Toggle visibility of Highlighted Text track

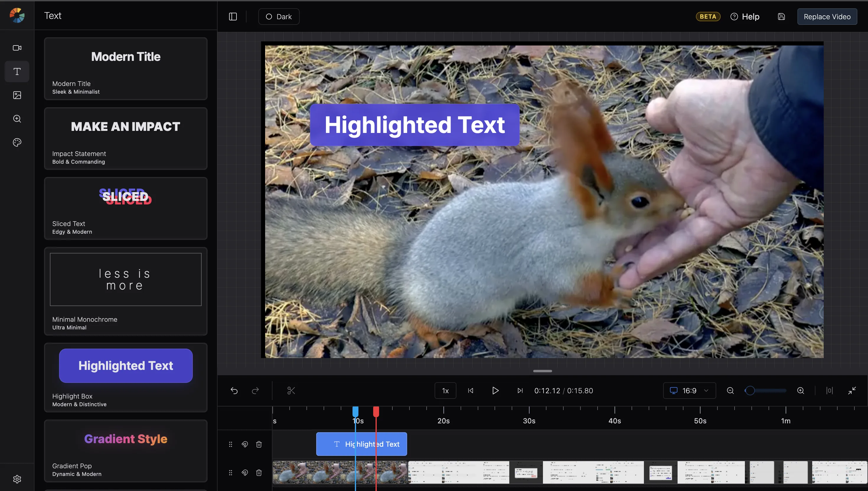click(245, 444)
